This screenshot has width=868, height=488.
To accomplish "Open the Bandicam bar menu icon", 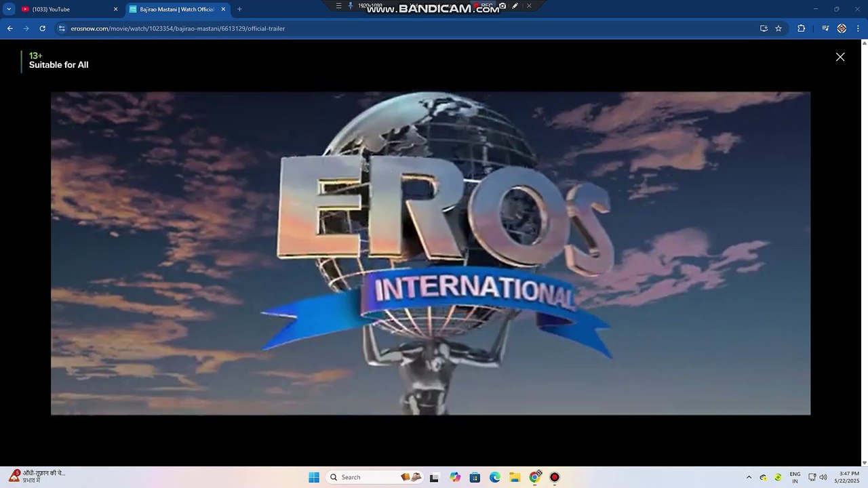I will point(338,5).
